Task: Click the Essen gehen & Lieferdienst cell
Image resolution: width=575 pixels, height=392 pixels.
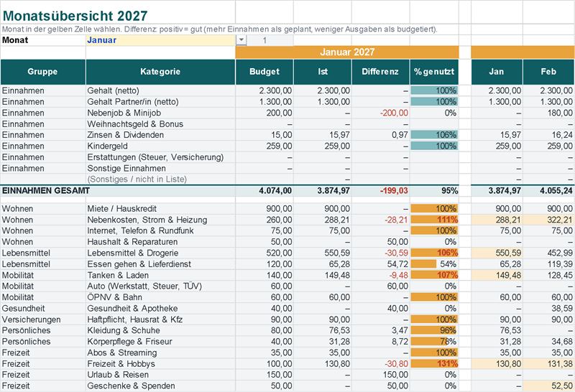Action: point(160,263)
